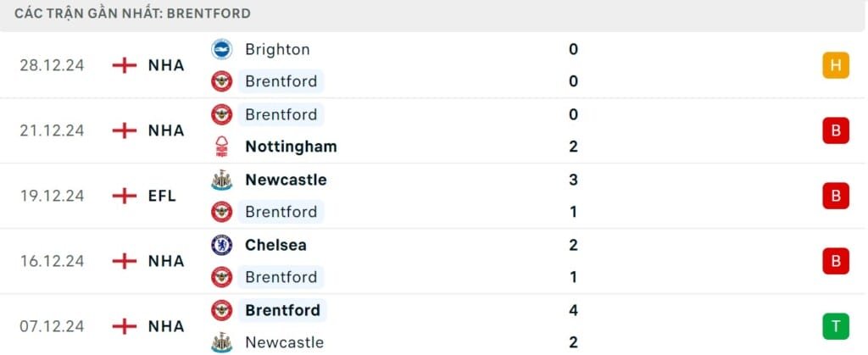Click England flag beside EFL label

125,196
